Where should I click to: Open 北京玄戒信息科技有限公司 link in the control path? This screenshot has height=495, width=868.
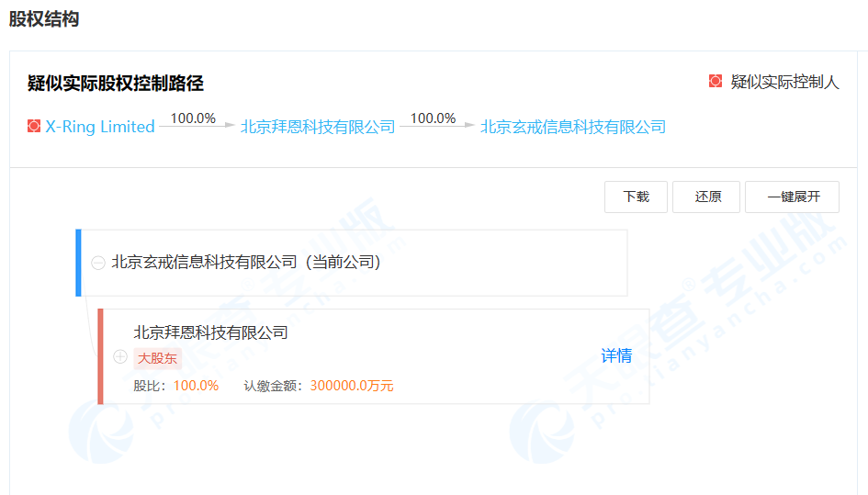573,127
